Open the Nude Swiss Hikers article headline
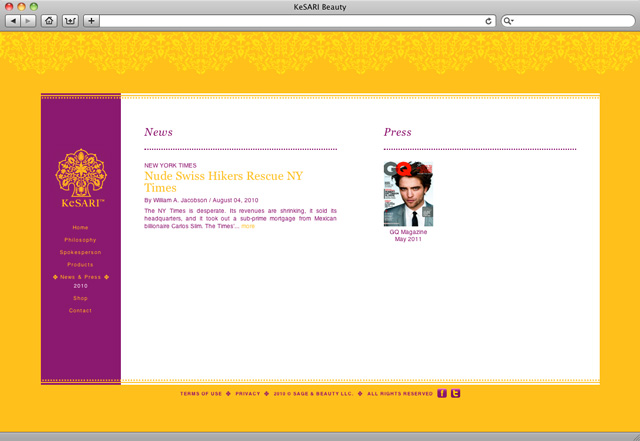Viewport: 640px width, 441px height. (224, 182)
